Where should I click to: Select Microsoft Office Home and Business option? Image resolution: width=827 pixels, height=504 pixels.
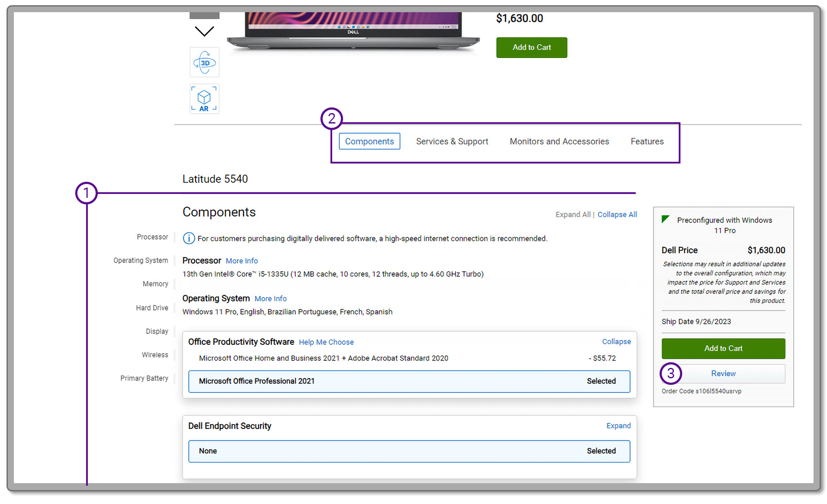(x=409, y=358)
